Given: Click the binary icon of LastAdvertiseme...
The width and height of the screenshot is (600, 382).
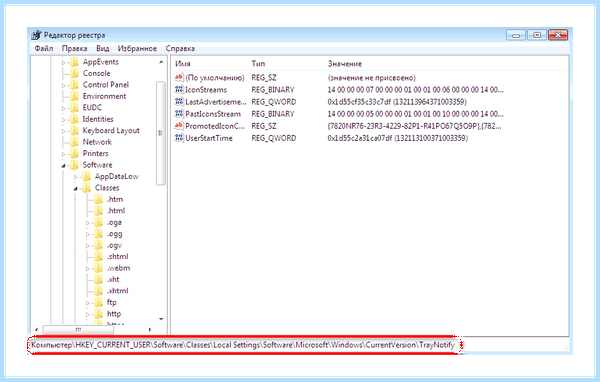Looking at the screenshot, I should 179,102.
